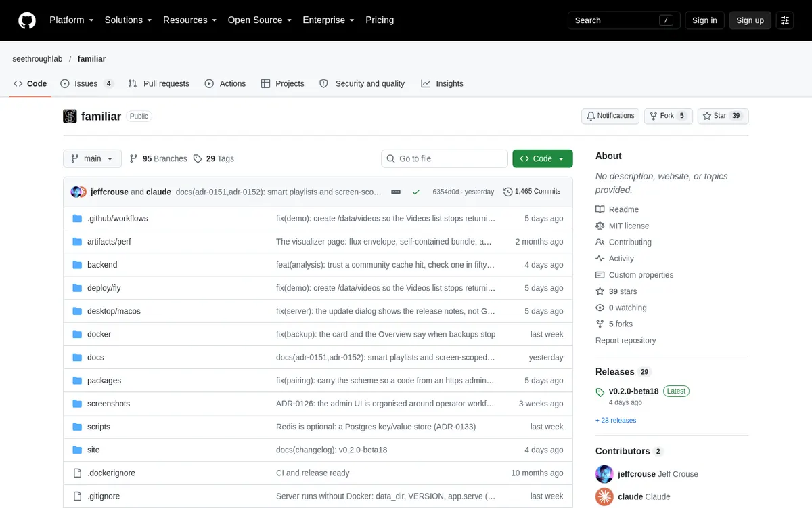
Task: Click the Sign up button
Action: 750,20
